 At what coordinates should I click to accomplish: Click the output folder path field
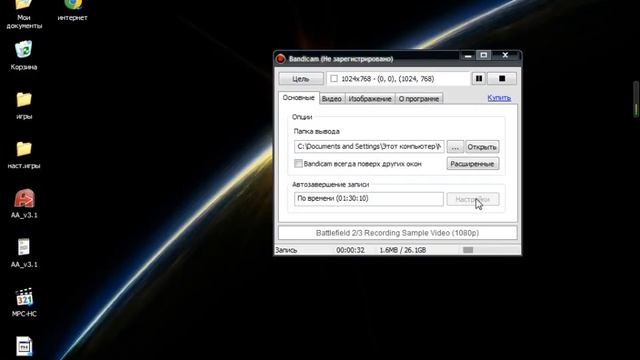pyautogui.click(x=369, y=147)
